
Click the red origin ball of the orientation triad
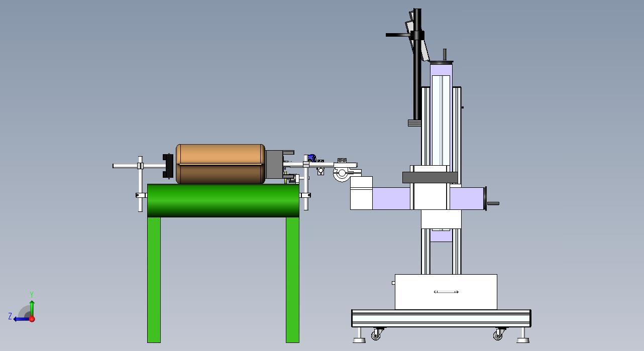(32, 319)
